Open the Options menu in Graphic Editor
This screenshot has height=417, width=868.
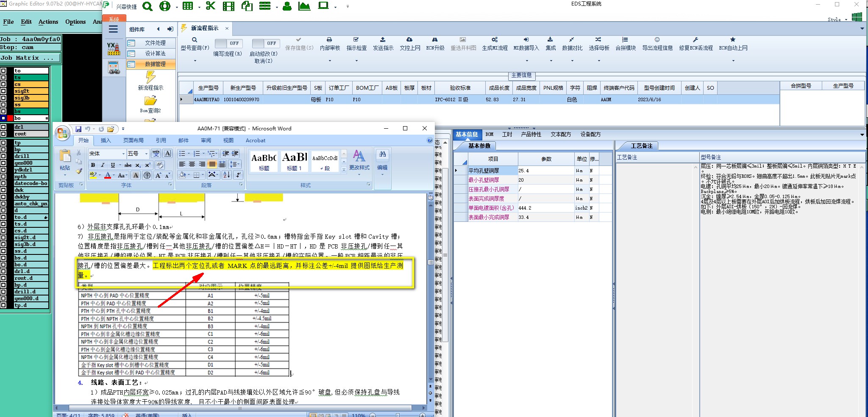(75, 22)
